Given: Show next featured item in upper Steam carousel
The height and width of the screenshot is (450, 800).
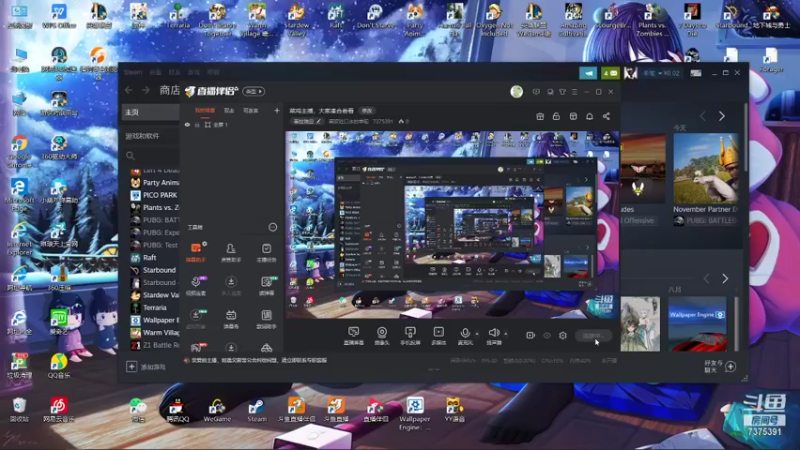Looking at the screenshot, I should 722,116.
